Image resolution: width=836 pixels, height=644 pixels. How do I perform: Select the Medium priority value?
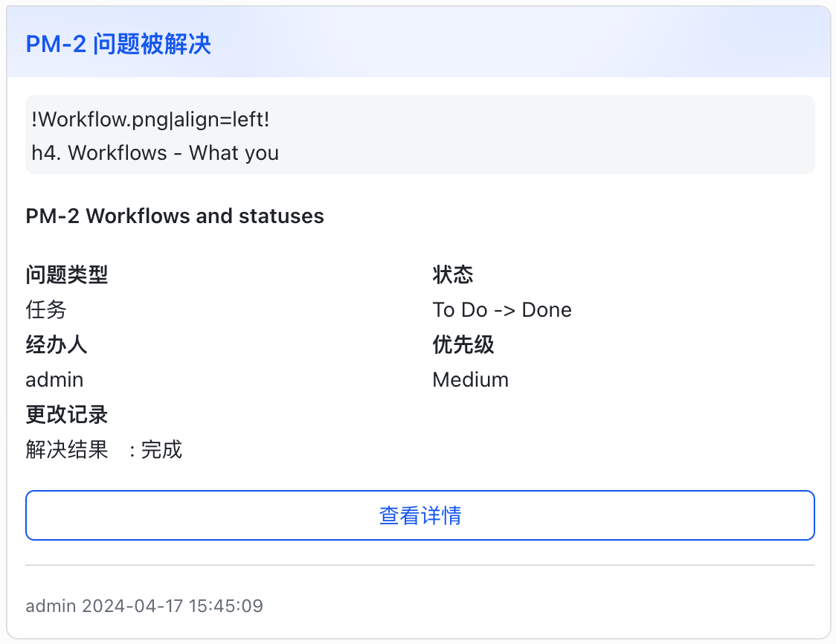tap(470, 380)
